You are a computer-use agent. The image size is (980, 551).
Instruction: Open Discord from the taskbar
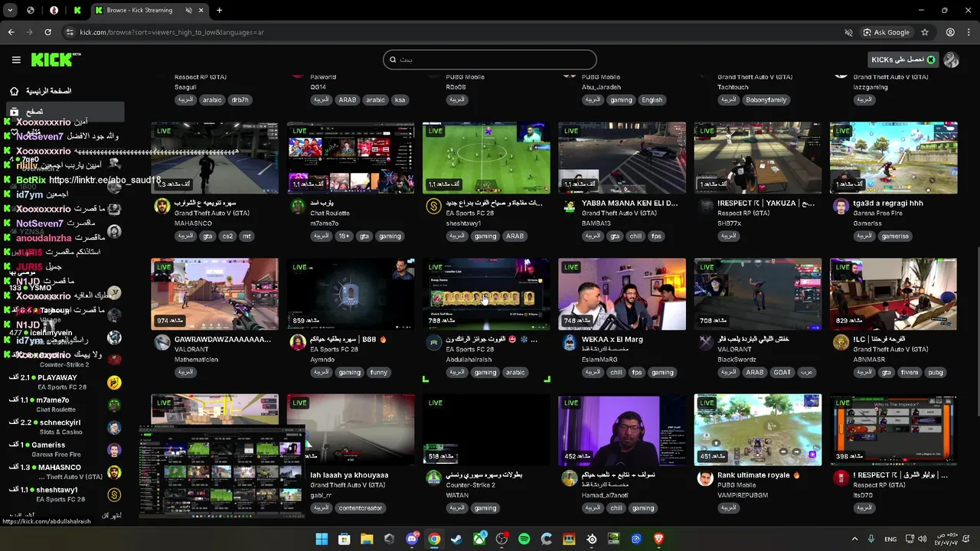[x=412, y=539]
